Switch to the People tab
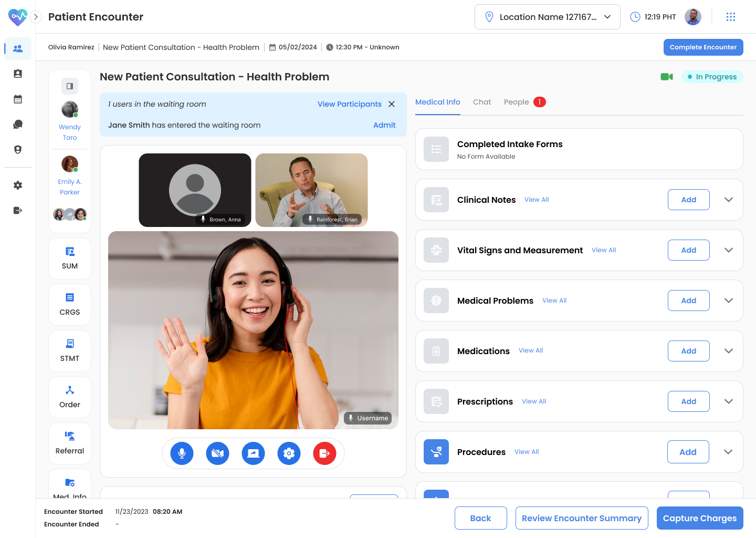 pyautogui.click(x=516, y=101)
